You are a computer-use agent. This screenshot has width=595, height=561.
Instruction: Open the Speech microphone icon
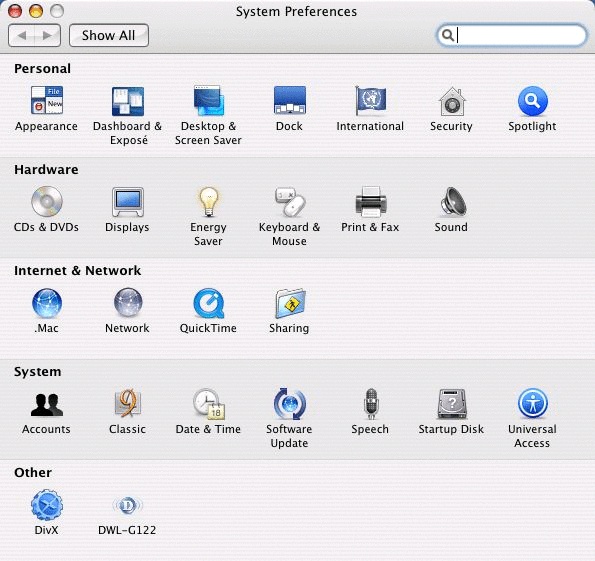(x=371, y=403)
